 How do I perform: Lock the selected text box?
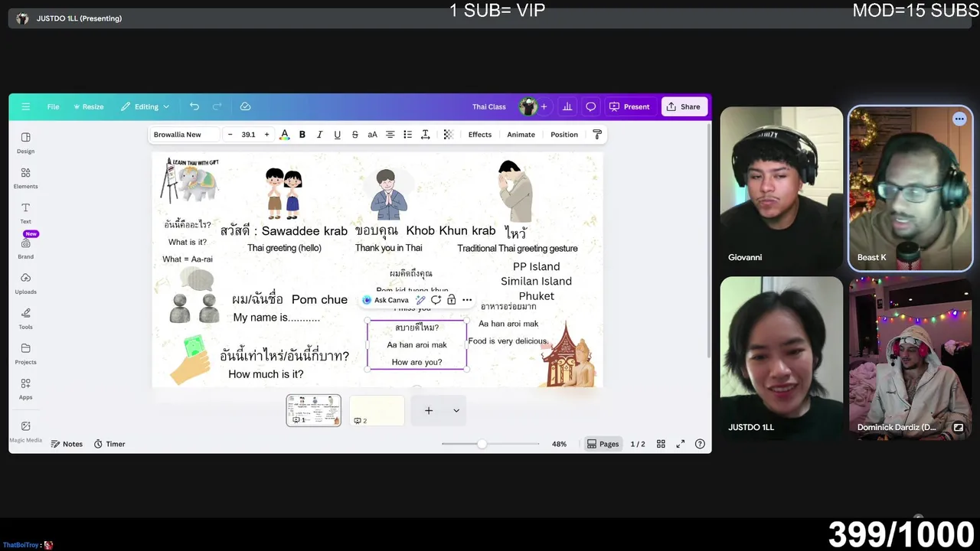(x=451, y=300)
